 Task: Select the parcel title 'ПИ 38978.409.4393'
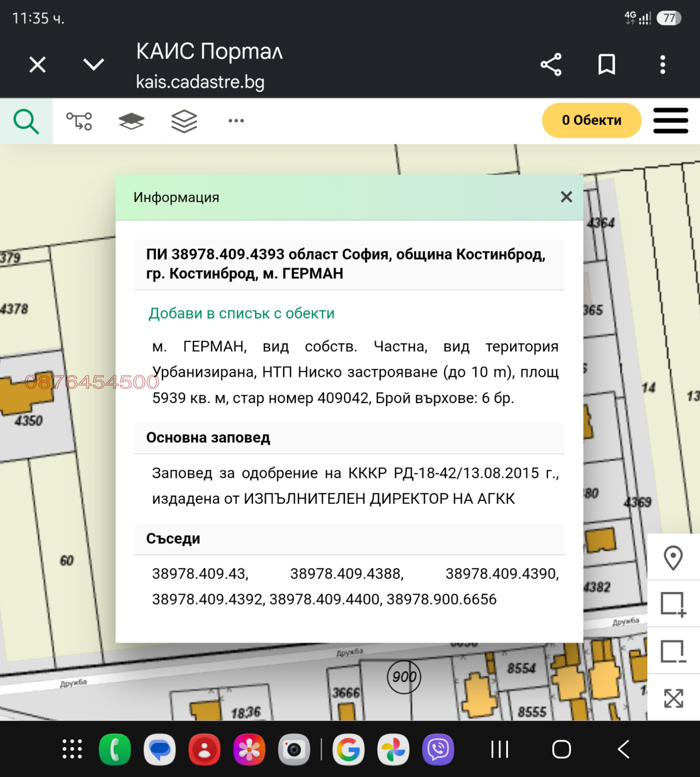point(215,254)
